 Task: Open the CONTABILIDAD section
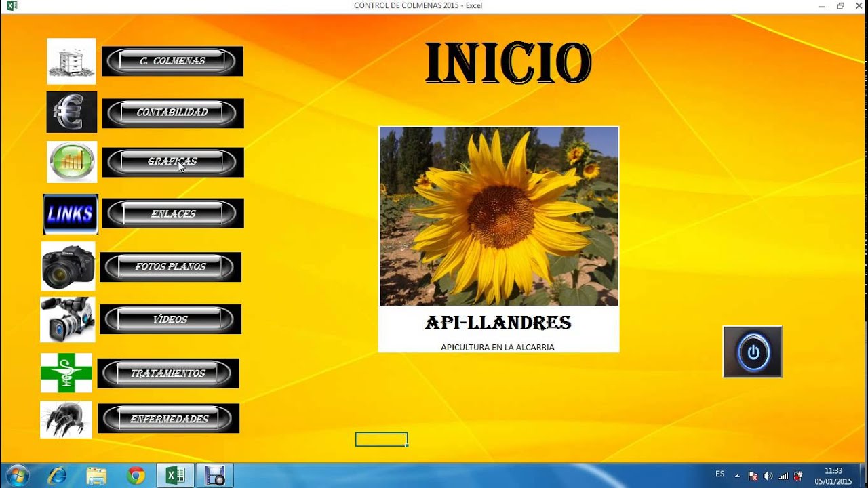[173, 113]
